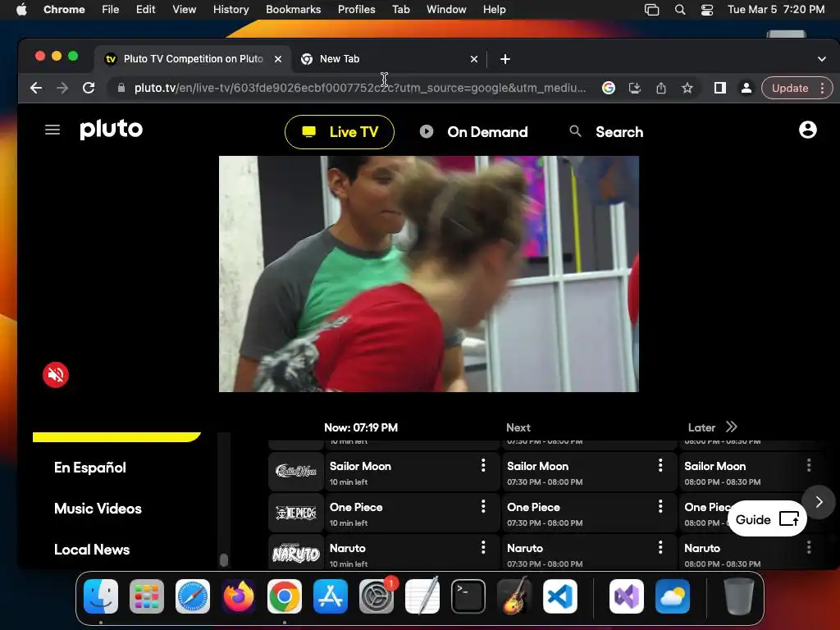The image size is (840, 630).
Task: Open Spotlight search in menu bar
Action: click(680, 9)
